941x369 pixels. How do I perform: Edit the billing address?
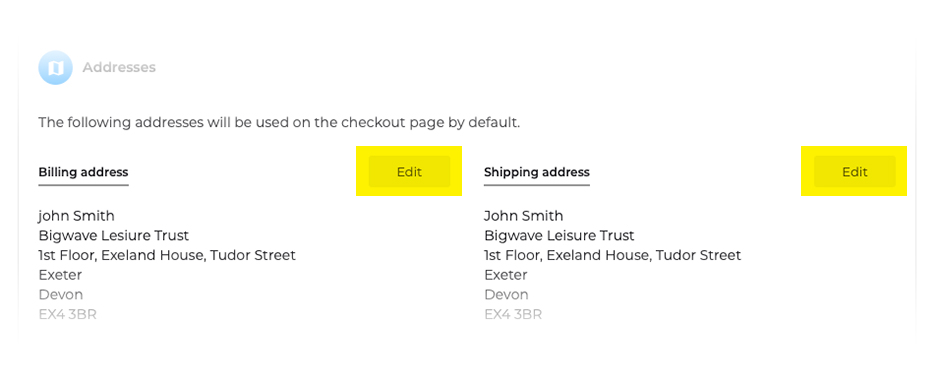409,172
